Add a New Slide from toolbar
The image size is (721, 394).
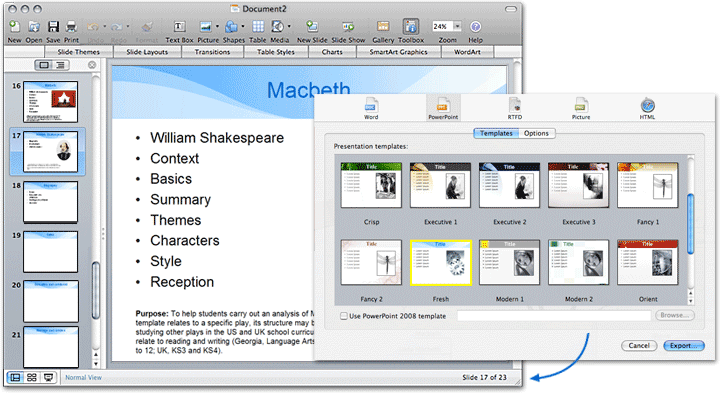pyautogui.click(x=312, y=27)
